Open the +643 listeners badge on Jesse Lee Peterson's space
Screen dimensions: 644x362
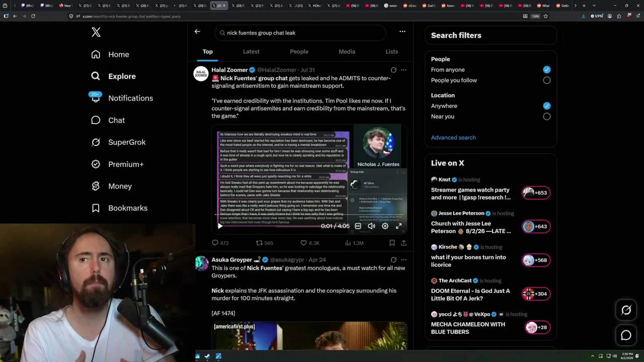pos(536,227)
